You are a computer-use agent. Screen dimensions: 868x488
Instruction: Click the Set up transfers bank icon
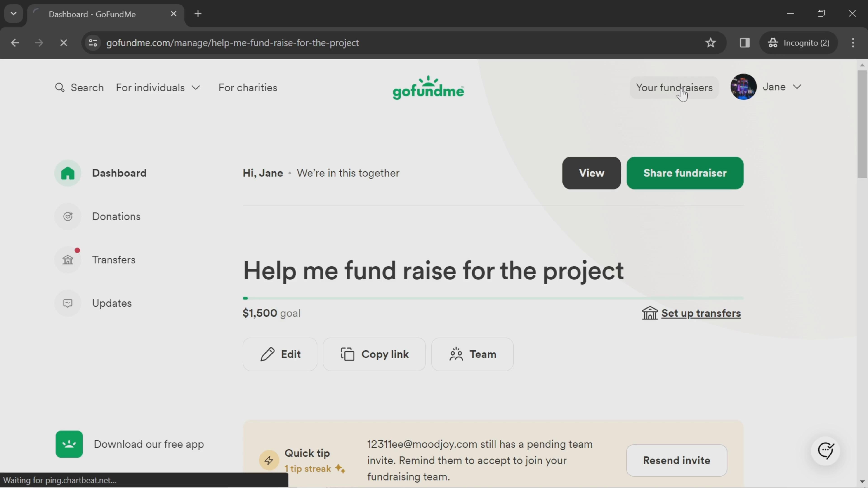(x=650, y=313)
